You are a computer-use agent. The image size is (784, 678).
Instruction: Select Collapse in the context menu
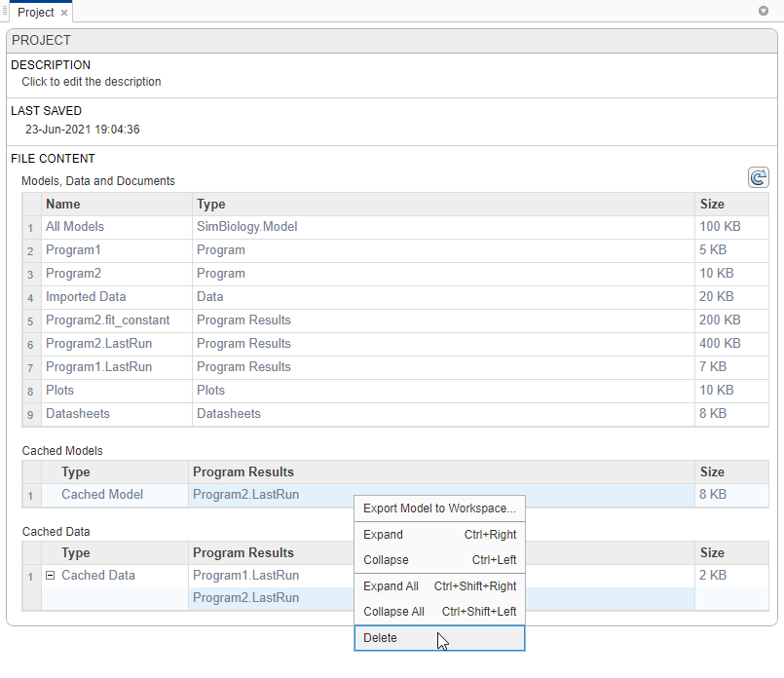439,560
